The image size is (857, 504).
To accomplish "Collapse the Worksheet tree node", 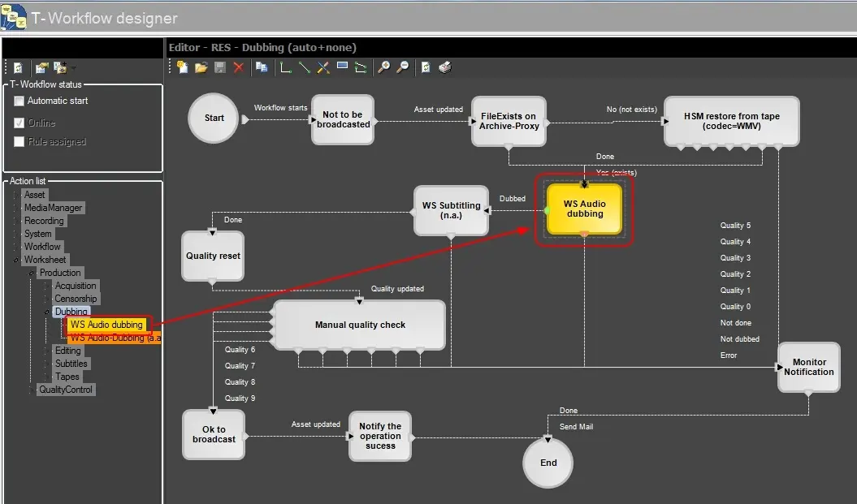I will (x=17, y=260).
